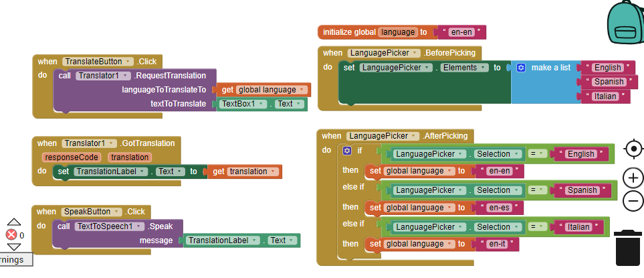This screenshot has width=644, height=278.
Task: Click the "en-en" initial value text block
Action: [461, 32]
